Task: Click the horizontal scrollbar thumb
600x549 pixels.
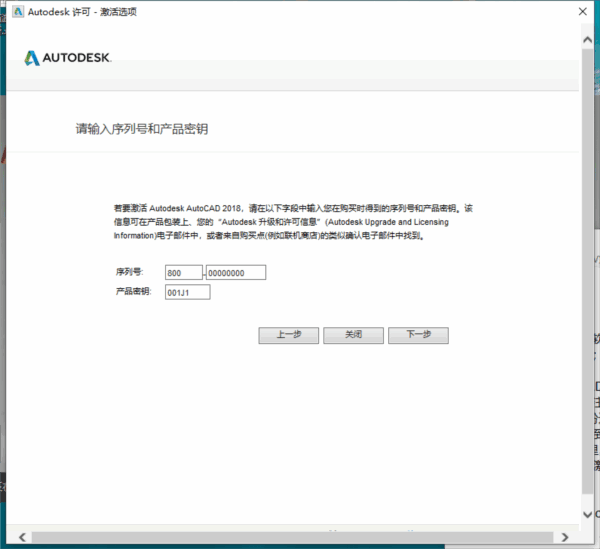Action: (x=292, y=537)
